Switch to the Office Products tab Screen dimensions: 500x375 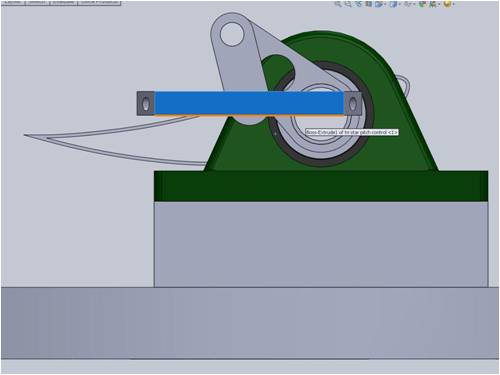point(99,2)
